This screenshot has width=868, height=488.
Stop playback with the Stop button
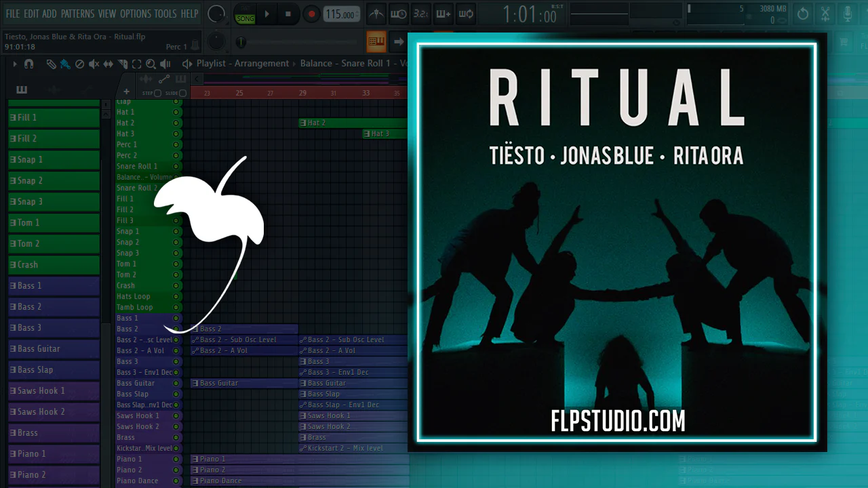[x=288, y=14]
